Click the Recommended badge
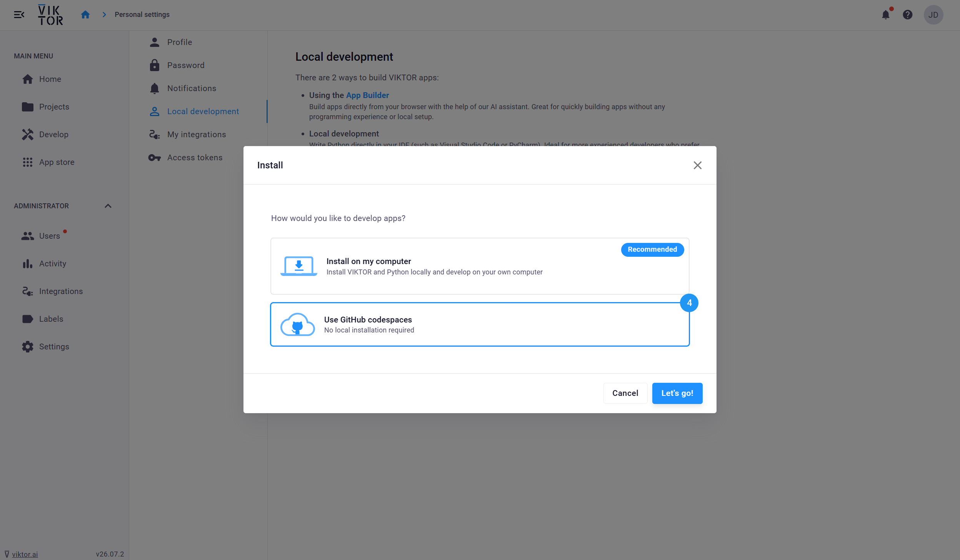Viewport: 960px width, 560px height. tap(653, 249)
